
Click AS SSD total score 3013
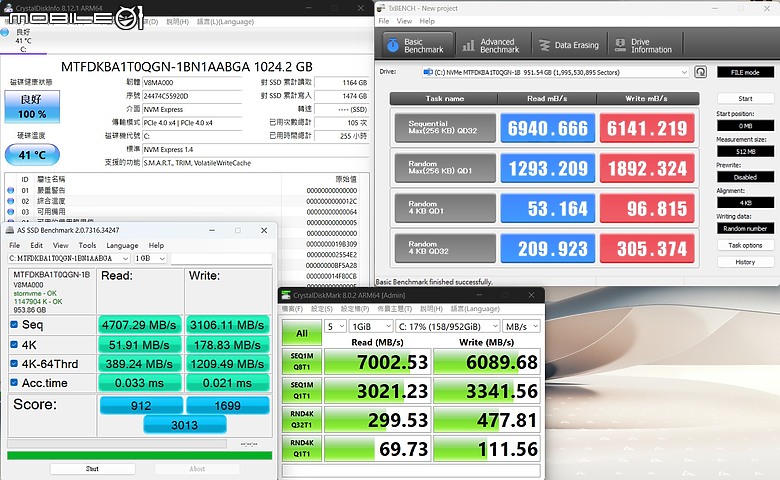(185, 425)
